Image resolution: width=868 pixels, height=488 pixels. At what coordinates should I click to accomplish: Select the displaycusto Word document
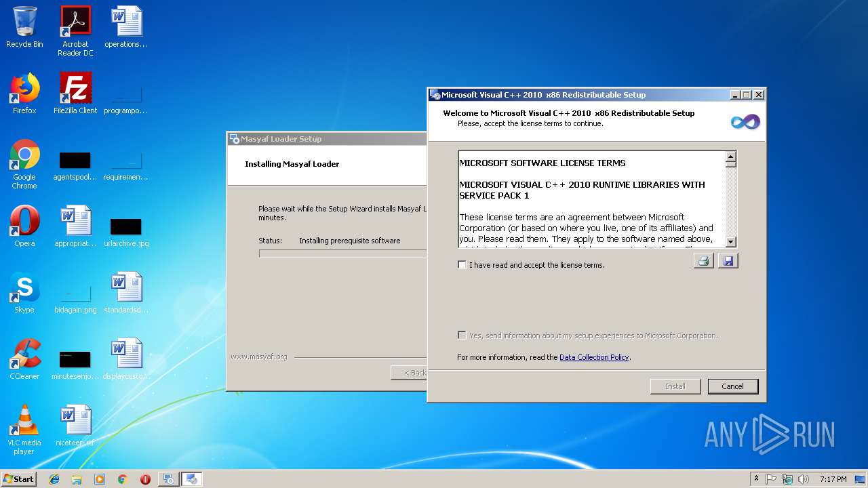(x=126, y=359)
